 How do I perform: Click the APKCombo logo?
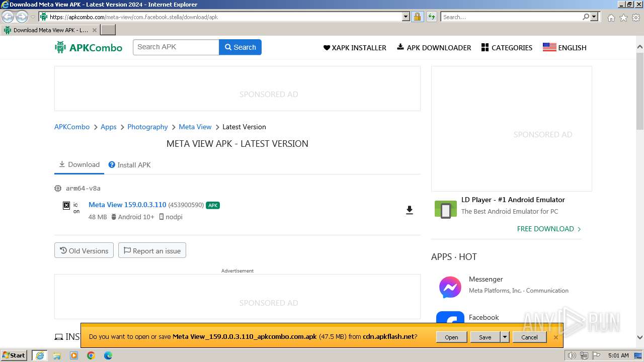tap(89, 48)
